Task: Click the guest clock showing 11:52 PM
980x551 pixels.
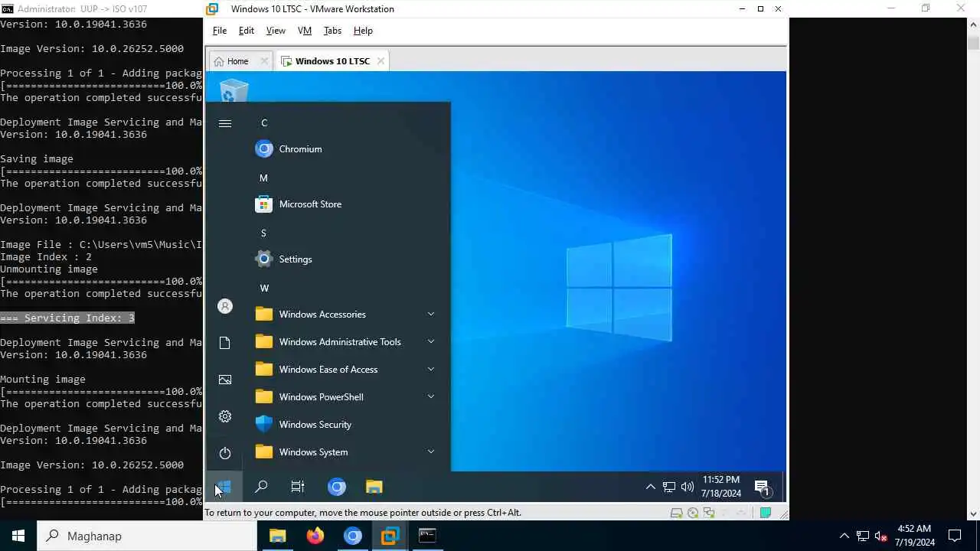Action: [x=720, y=487]
